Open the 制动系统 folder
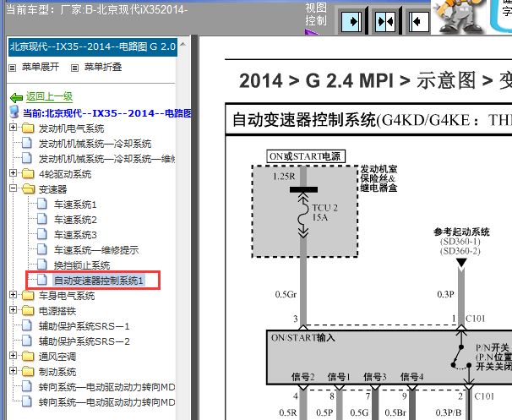Image resolution: width=512 pixels, height=420 pixels. 57,372
